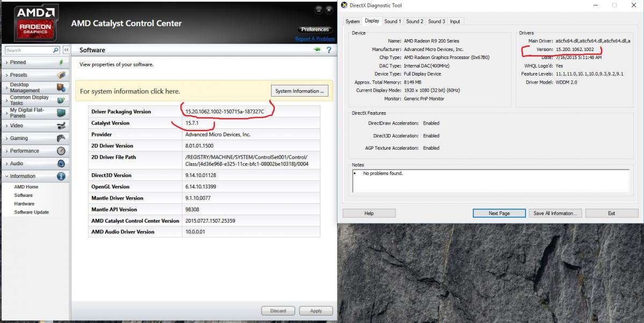The image size is (644, 323).
Task: Collapse the sidebar with the double-chevron button
Action: 66,50
